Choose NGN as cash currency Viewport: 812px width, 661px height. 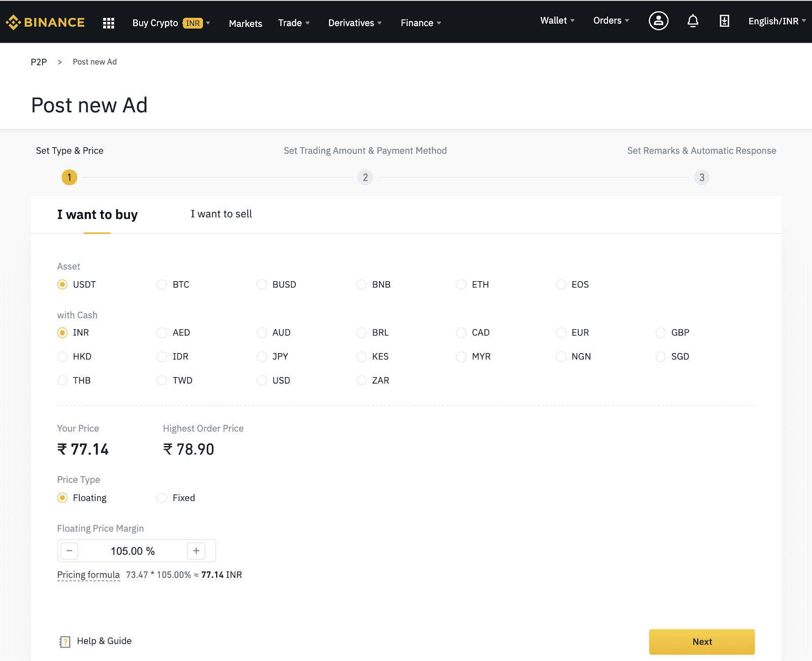click(x=561, y=356)
